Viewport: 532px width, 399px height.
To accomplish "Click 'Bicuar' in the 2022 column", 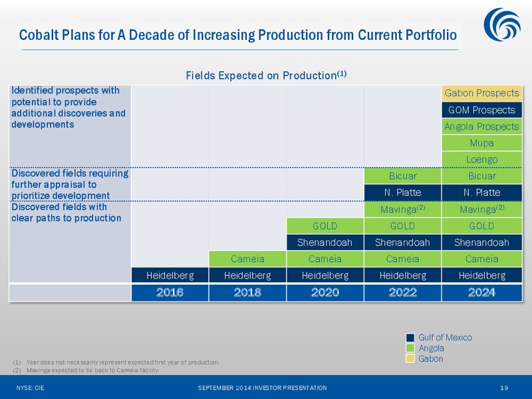I will 403,176.
